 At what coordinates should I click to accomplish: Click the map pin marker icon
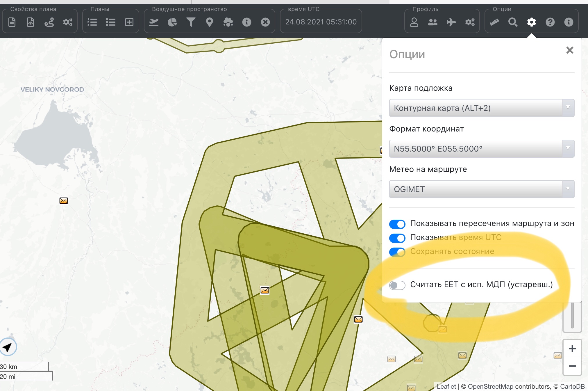coord(210,22)
